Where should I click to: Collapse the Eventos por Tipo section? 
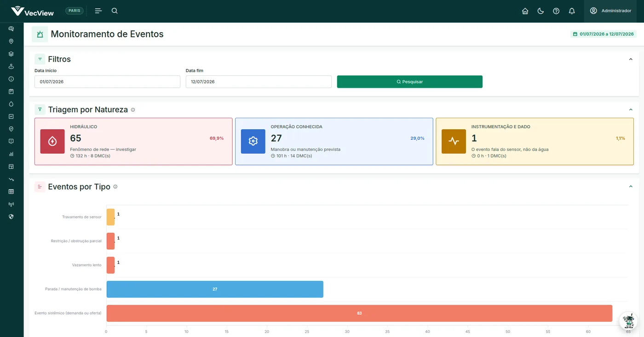631,187
